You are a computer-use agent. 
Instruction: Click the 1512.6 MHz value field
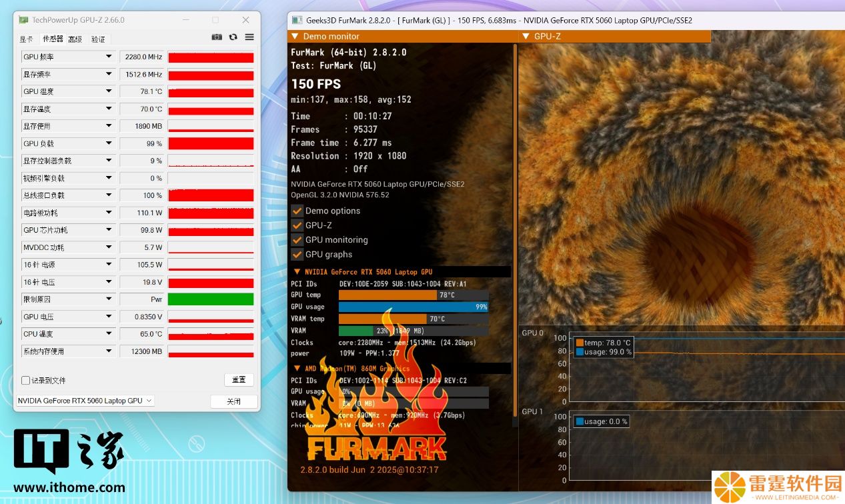(x=142, y=74)
